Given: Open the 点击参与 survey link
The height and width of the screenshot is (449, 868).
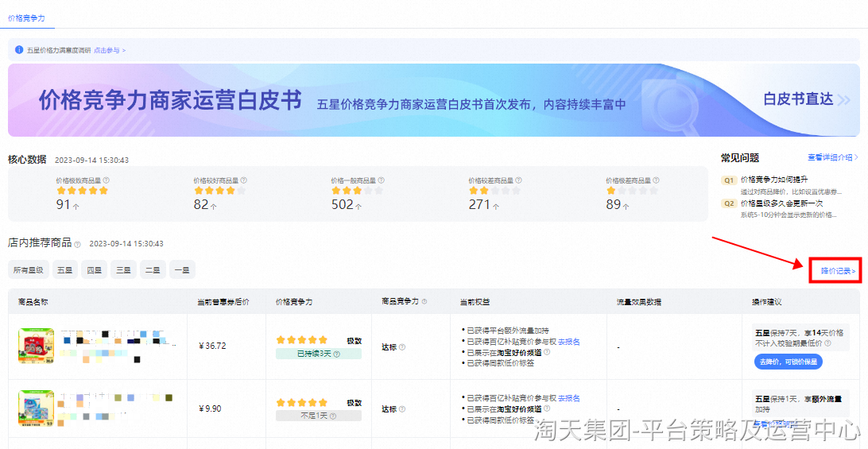Looking at the screenshot, I should tap(110, 50).
